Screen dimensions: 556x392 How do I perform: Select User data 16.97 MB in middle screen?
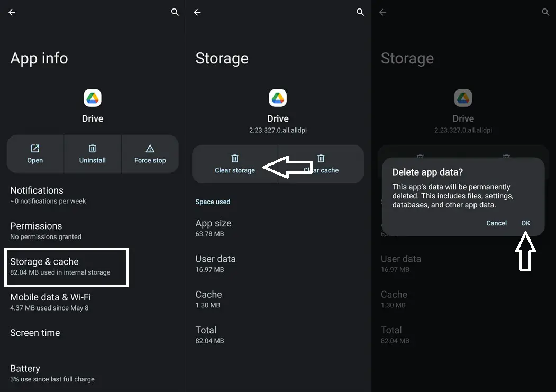pos(278,263)
